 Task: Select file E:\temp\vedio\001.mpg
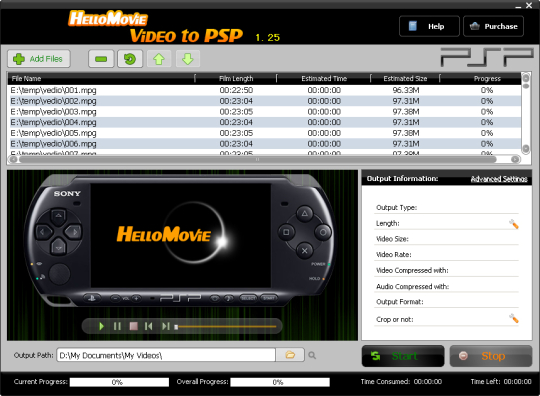264,90
